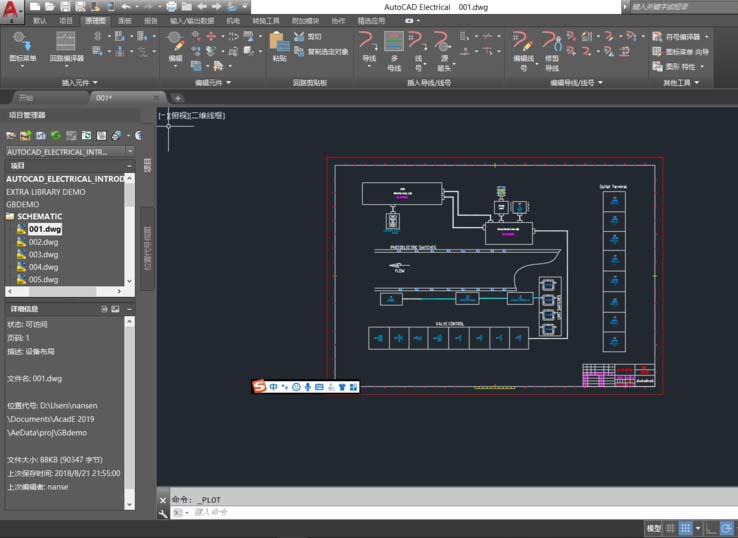Open the project selection dropdown AUTOCAD_ELECTRICAL_INTR...

70,152
